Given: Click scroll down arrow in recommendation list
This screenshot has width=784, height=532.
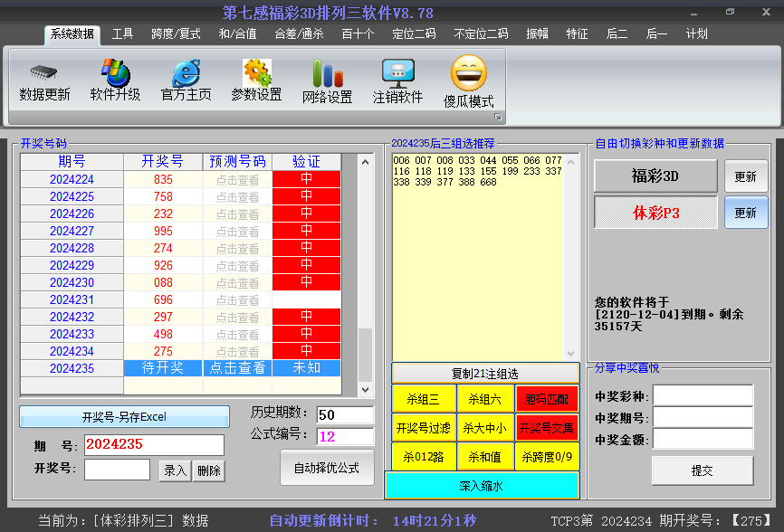Looking at the screenshot, I should point(570,353).
